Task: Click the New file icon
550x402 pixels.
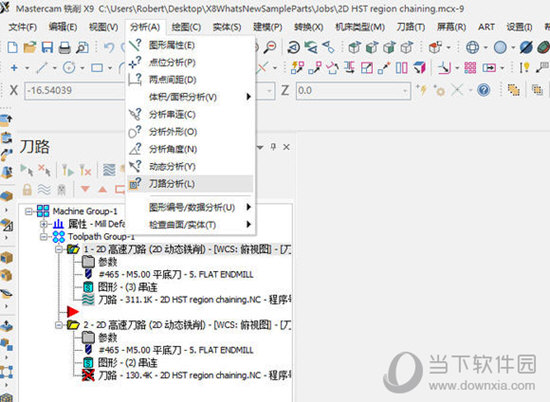Action: click(13, 47)
